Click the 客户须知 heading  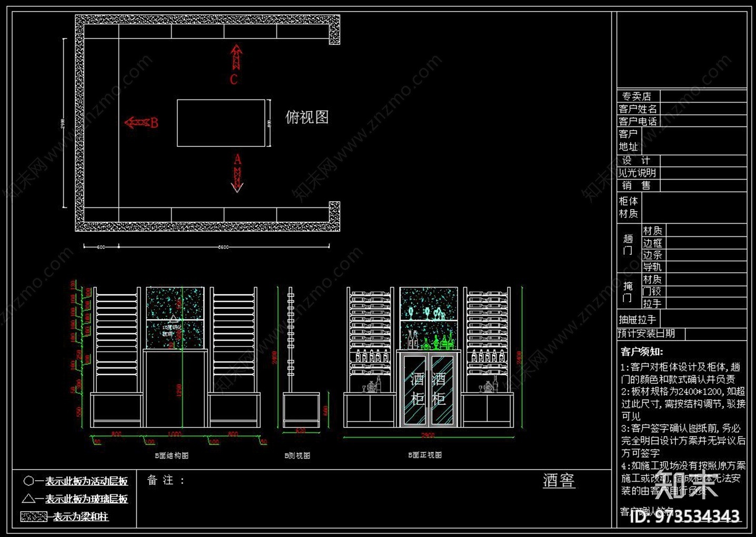(x=642, y=351)
